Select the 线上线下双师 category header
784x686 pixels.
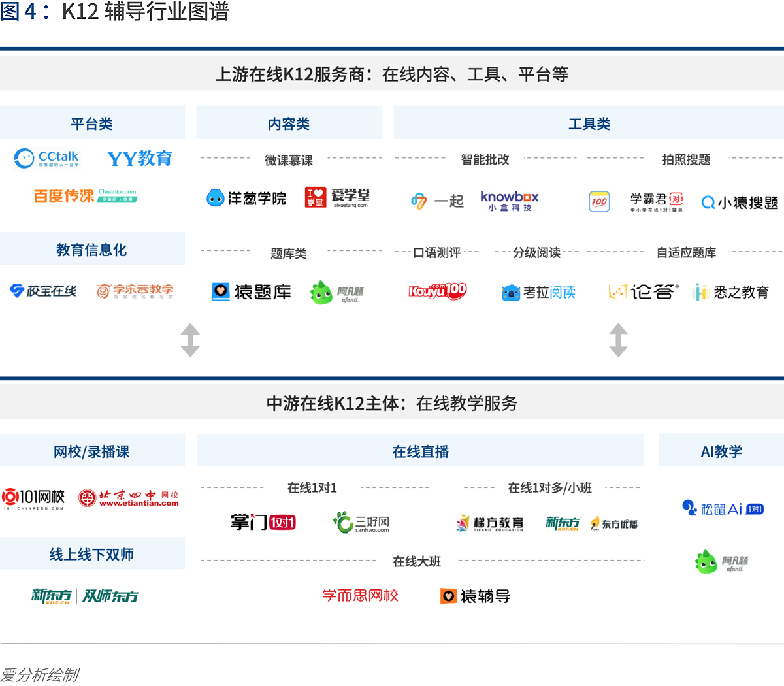coord(92,554)
